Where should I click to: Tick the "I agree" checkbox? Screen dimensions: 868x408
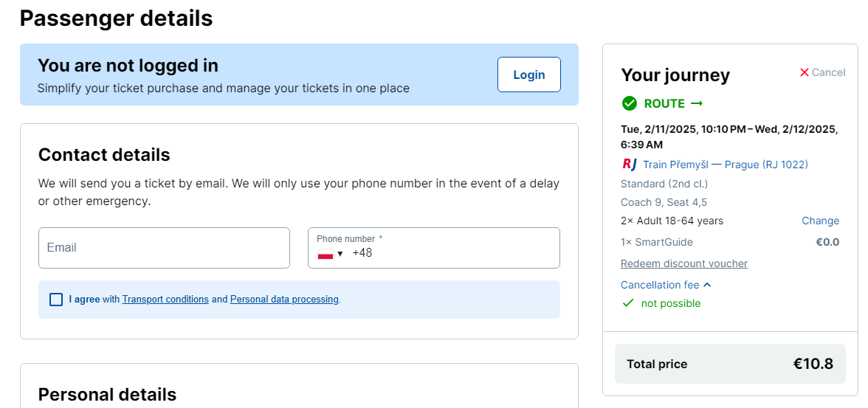(x=56, y=300)
